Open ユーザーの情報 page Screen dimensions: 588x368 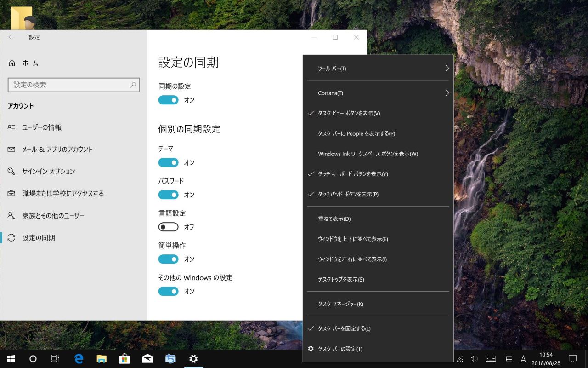[x=73, y=127]
